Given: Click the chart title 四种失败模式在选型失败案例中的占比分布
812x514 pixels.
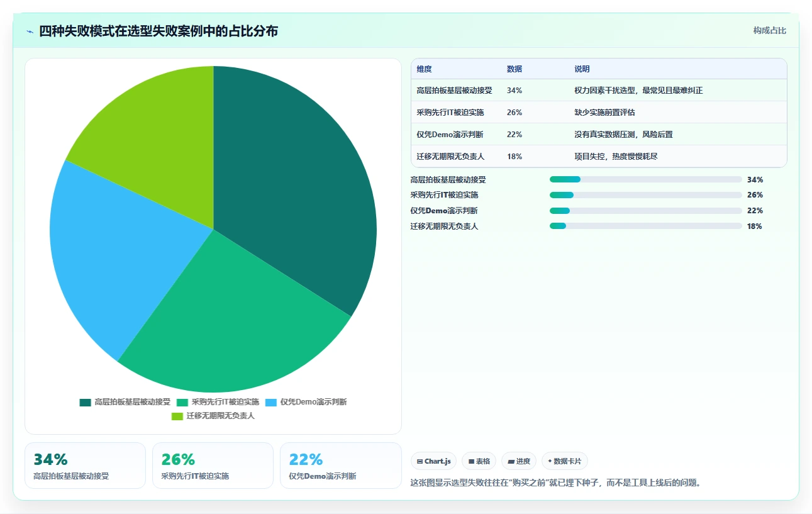Looking at the screenshot, I should (x=159, y=31).
